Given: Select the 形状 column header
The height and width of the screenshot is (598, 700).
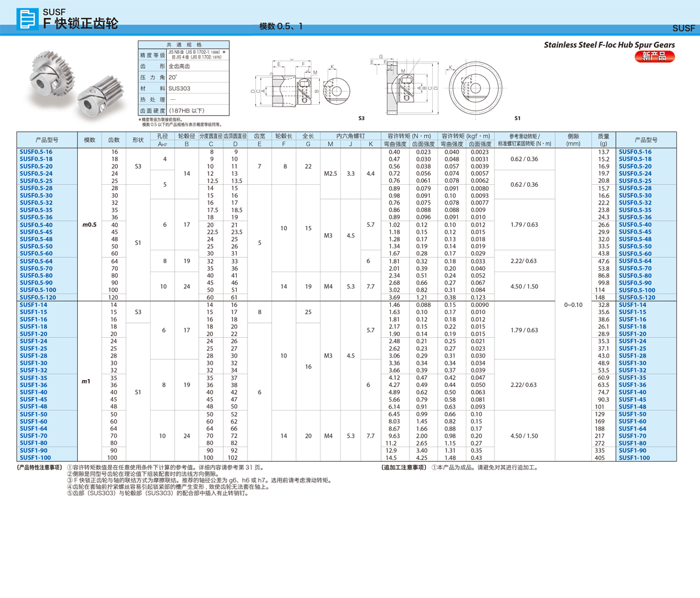Looking at the screenshot, I should pyautogui.click(x=138, y=140).
